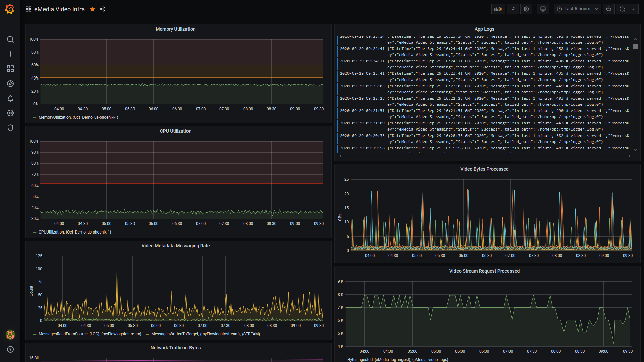Viewport: 644px width, 362px height.
Task: Click the App Logs scrollbar thumb
Action: tap(635, 47)
